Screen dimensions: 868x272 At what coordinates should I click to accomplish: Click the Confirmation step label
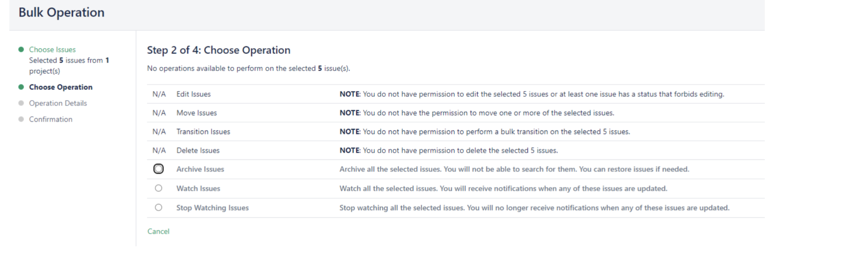50,119
